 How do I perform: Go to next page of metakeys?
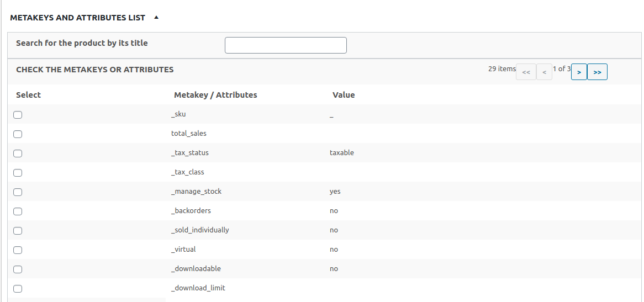click(x=579, y=72)
